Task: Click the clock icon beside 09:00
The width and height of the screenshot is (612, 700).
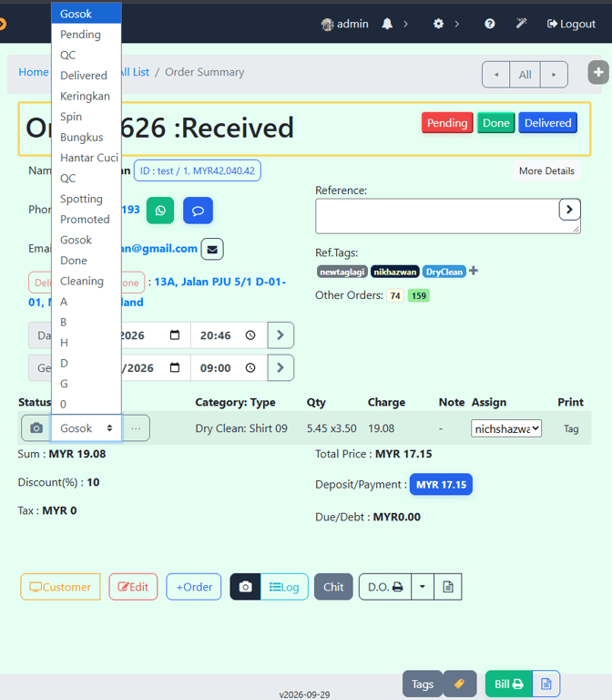Action: (250, 368)
